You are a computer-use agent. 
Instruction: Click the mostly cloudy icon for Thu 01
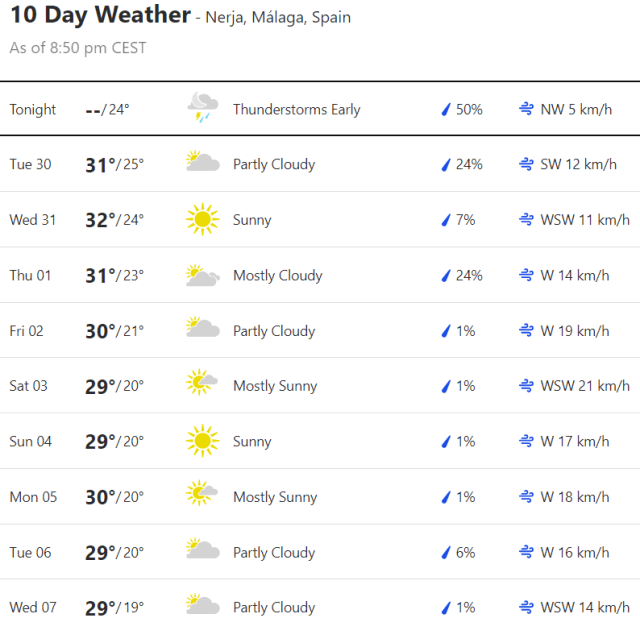pos(202,275)
